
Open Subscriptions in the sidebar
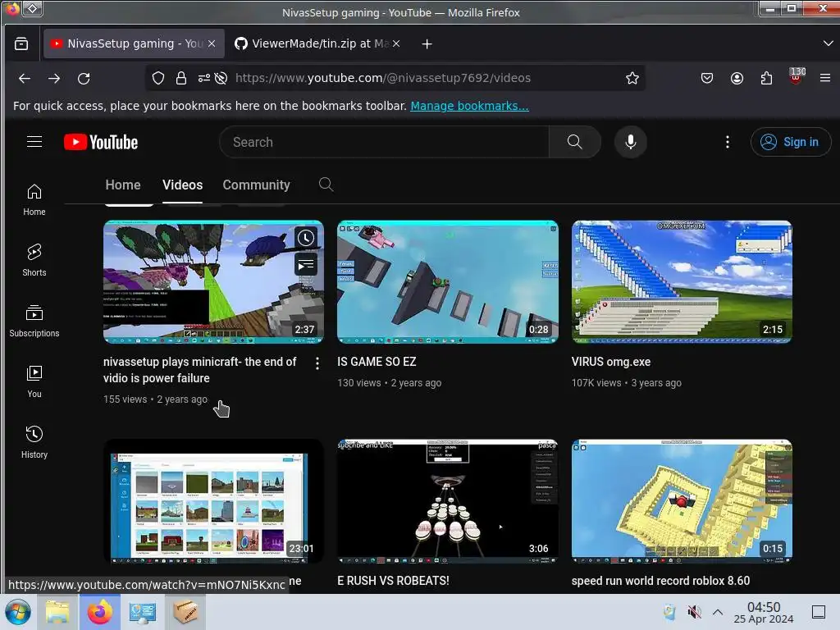34,321
